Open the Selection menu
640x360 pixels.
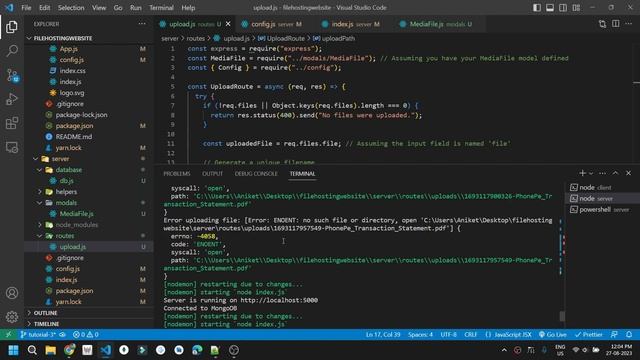(71, 8)
